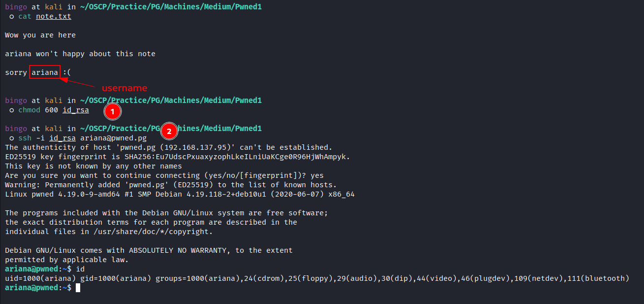Click the prompt bullet before the cat command
This screenshot has width=644, height=304.
pos(11,16)
